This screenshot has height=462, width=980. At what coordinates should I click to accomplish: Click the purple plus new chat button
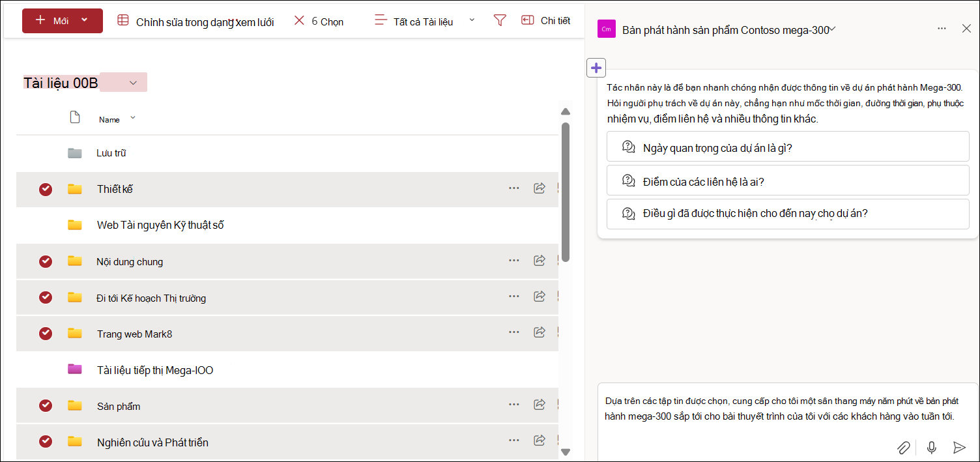coord(596,68)
